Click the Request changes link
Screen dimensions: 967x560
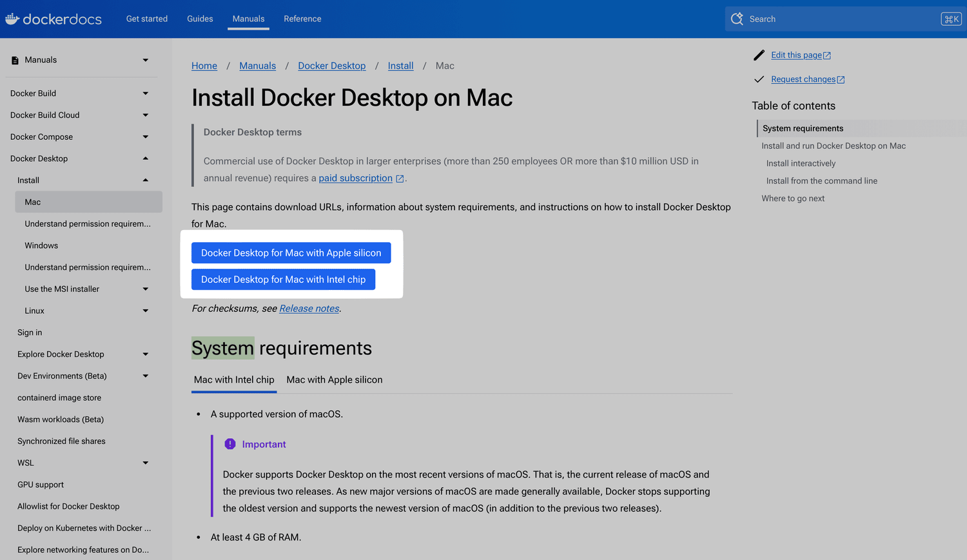(803, 79)
